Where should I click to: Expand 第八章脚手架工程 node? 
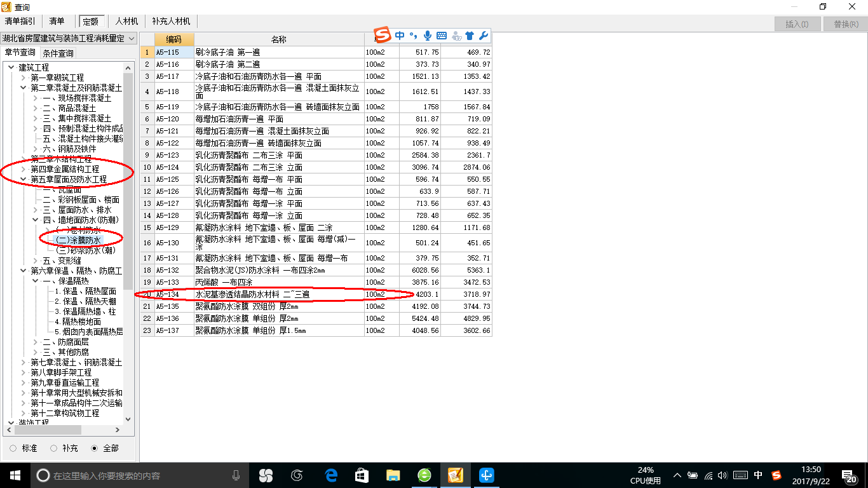tap(24, 372)
